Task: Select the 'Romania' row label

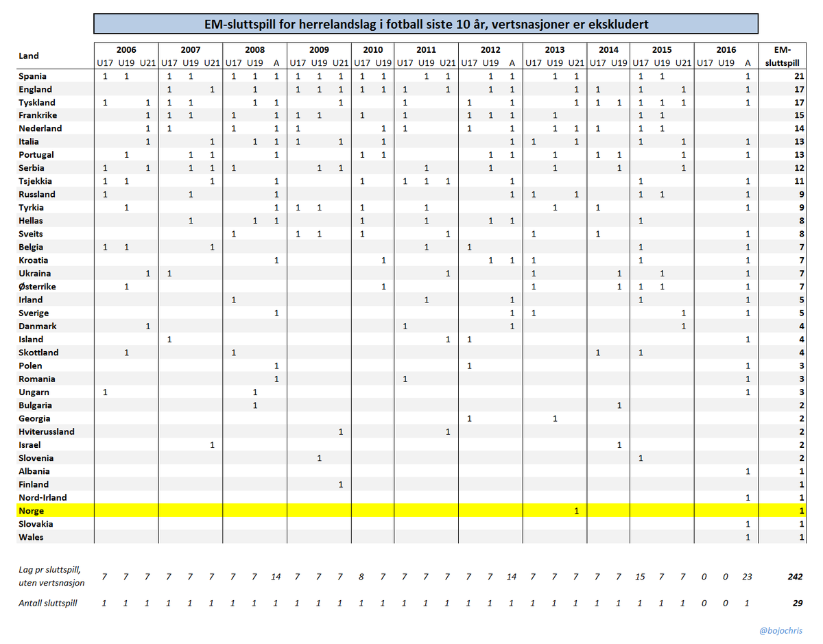Action: point(37,379)
